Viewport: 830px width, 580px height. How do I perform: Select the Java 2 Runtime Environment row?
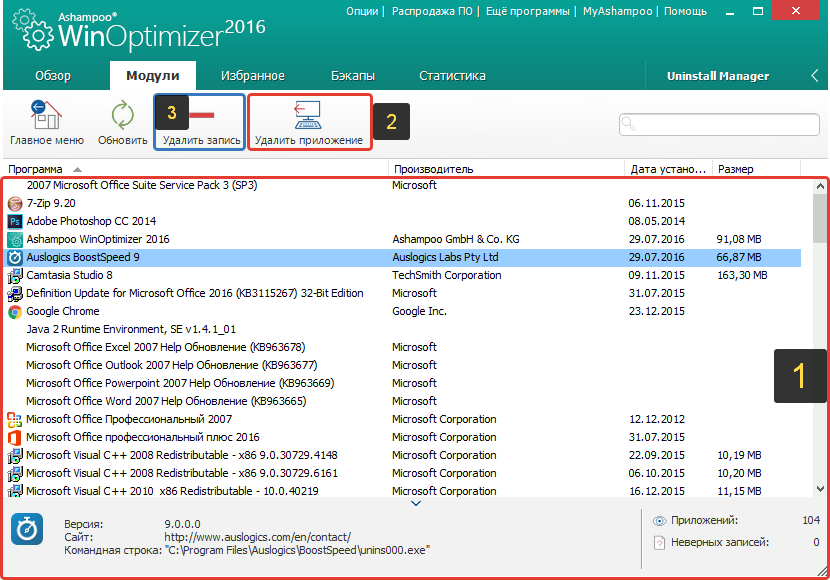pyautogui.click(x=131, y=329)
